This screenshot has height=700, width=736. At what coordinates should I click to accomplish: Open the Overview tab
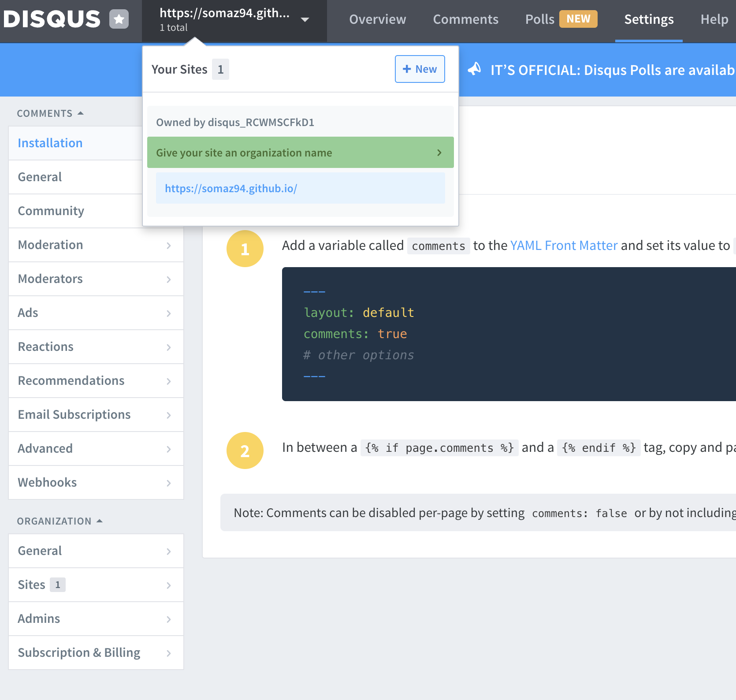click(x=378, y=19)
